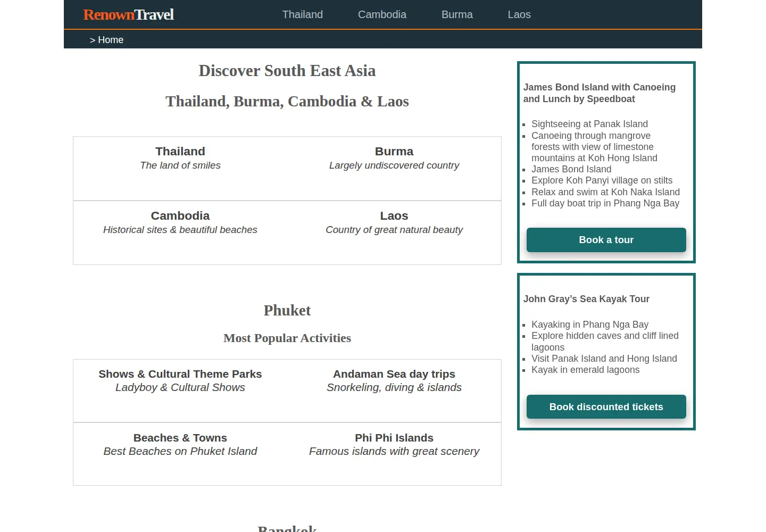Click the James Bond Island tour title
Image resolution: width=766 pixels, height=532 pixels.
[600, 93]
